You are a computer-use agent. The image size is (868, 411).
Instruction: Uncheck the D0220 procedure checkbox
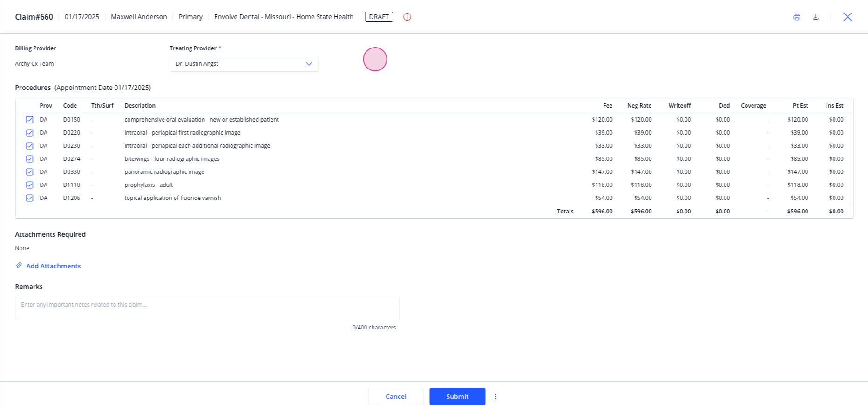(x=29, y=133)
